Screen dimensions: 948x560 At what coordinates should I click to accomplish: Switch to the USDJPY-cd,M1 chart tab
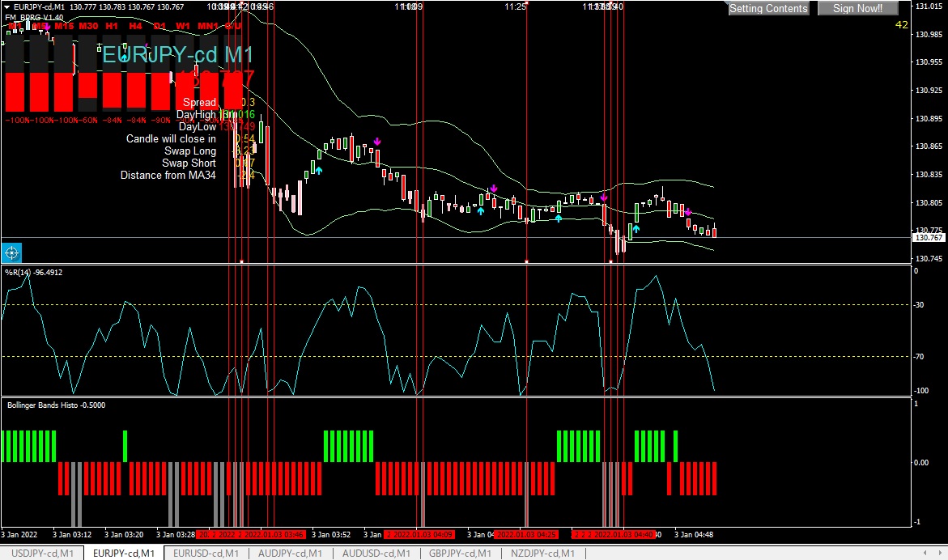point(42,553)
